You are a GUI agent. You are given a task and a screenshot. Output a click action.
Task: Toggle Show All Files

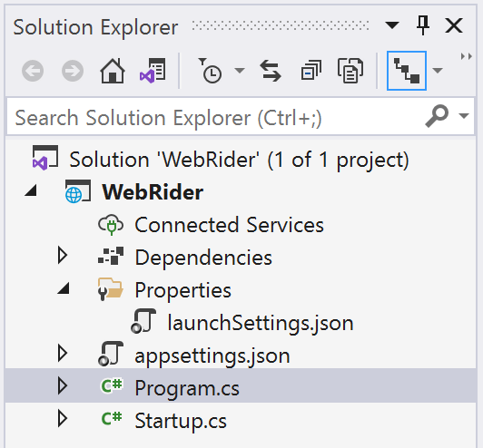(350, 71)
